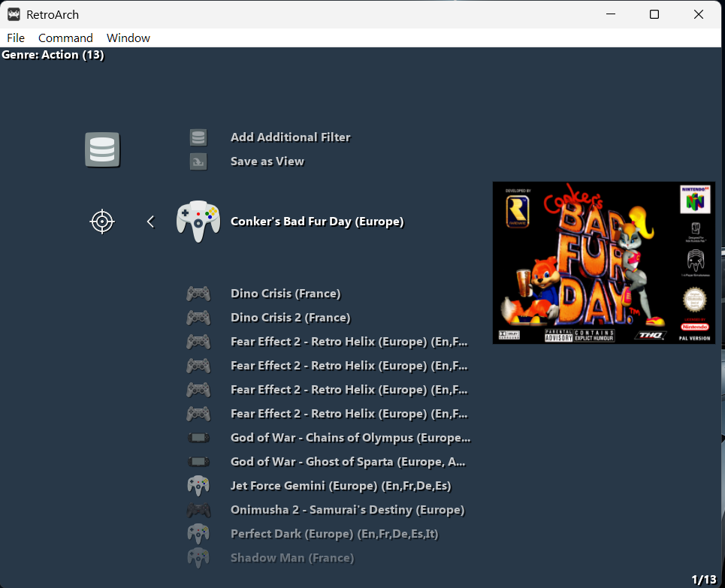Click the left chevron back arrow

pos(150,222)
